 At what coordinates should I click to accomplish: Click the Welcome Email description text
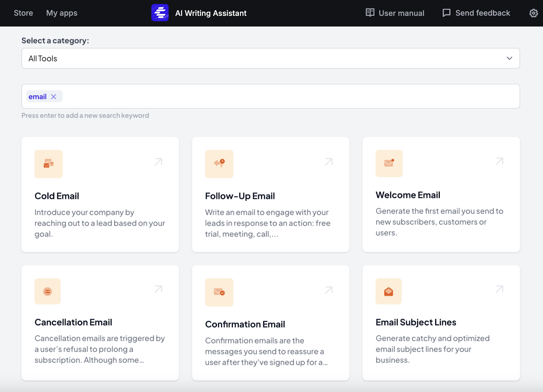pyautogui.click(x=439, y=222)
